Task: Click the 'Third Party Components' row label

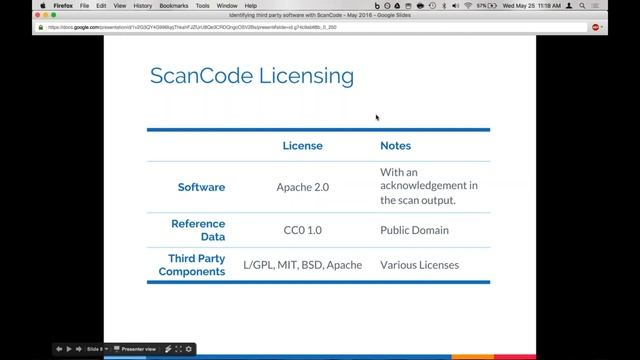Action: 192,265
